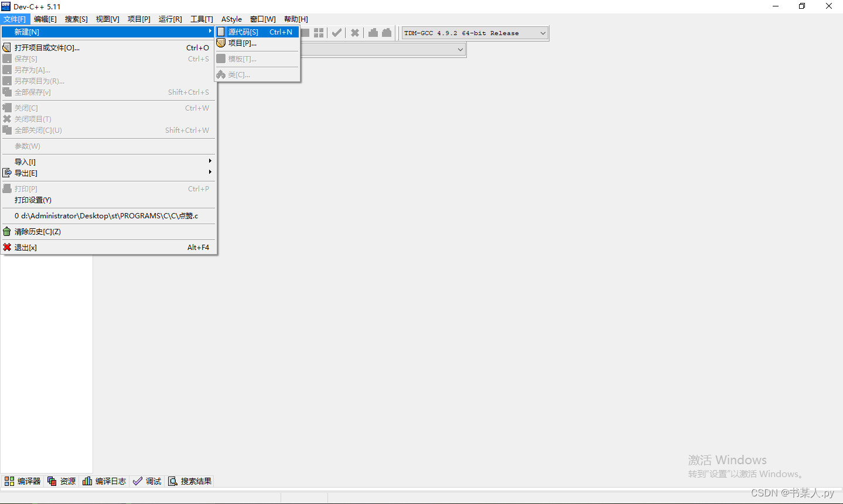
Task: Expand the 新建[N] submenu arrow
Action: pos(210,32)
